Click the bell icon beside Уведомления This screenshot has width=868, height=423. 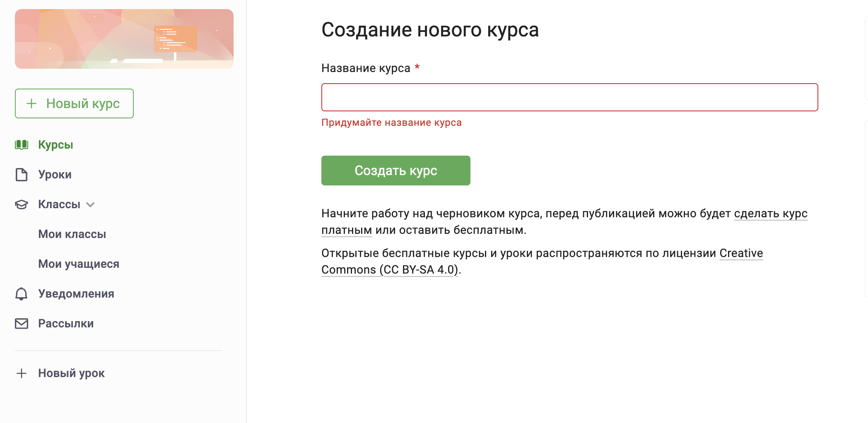pyautogui.click(x=22, y=293)
